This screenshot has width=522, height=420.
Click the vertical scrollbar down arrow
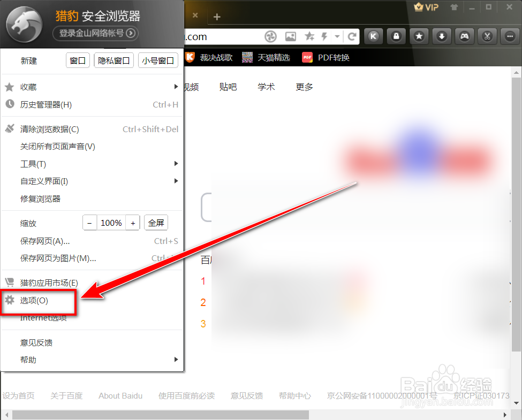pos(516,403)
